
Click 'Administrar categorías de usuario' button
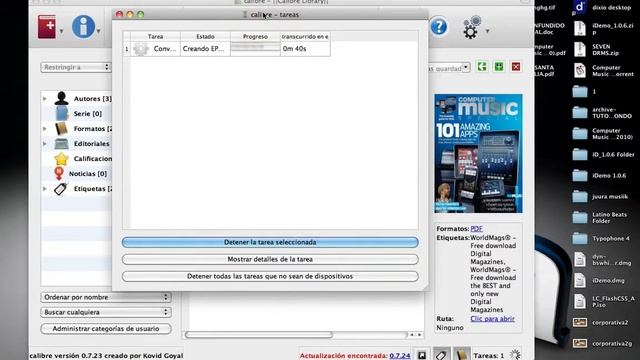point(106,329)
